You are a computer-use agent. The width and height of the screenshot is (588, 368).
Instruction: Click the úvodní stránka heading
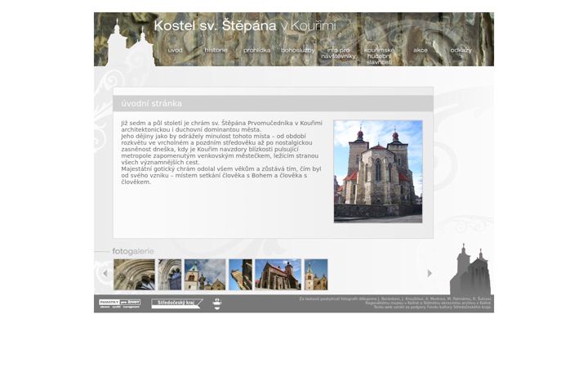(x=152, y=103)
